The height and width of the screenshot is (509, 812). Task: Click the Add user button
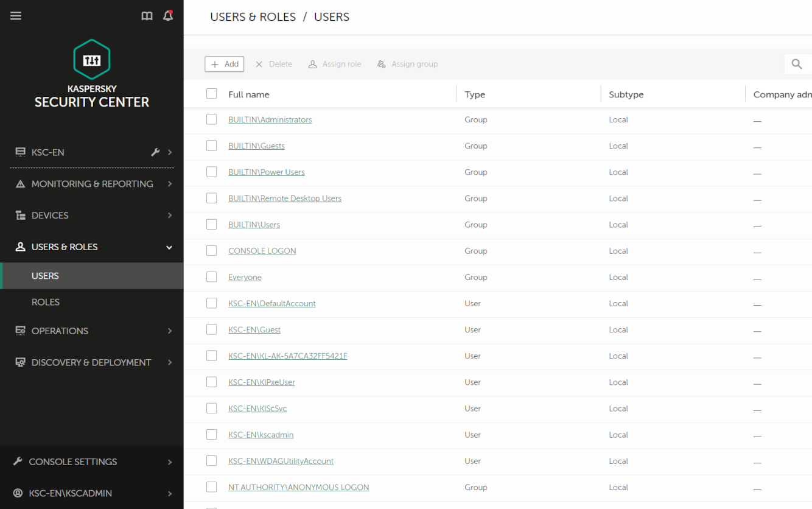[225, 64]
